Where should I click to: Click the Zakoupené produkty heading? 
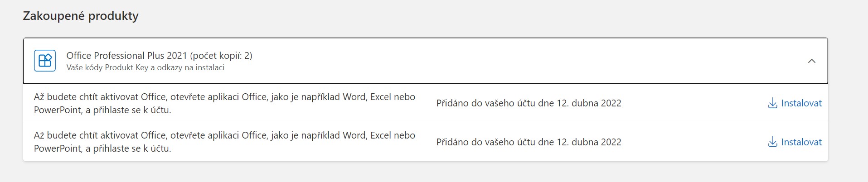point(81,16)
